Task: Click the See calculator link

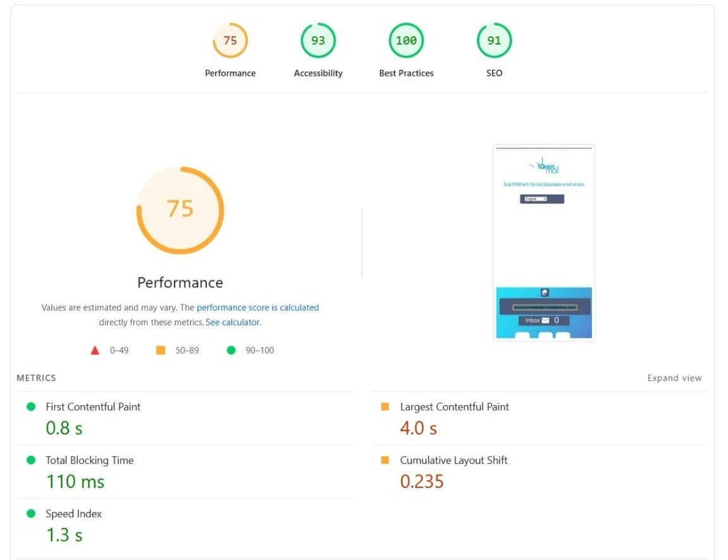Action: coord(232,322)
